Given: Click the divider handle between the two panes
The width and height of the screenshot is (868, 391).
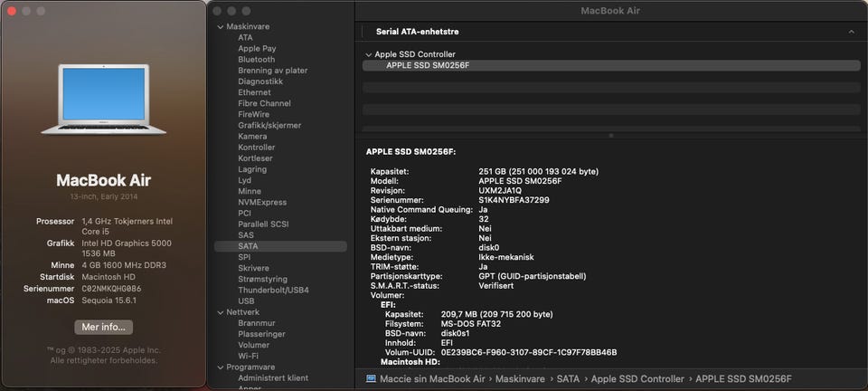Looking at the screenshot, I should [610, 136].
